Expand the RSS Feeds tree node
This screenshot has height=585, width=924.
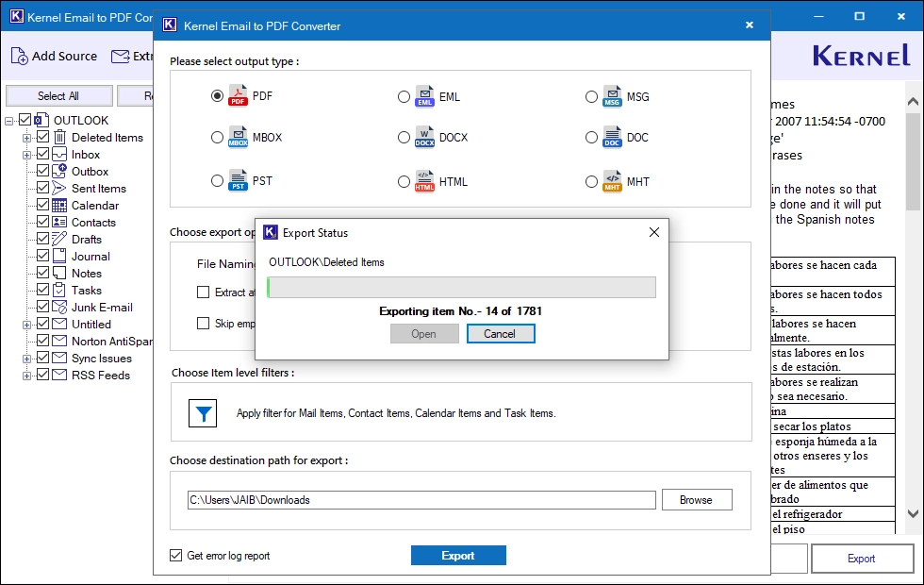pos(26,376)
